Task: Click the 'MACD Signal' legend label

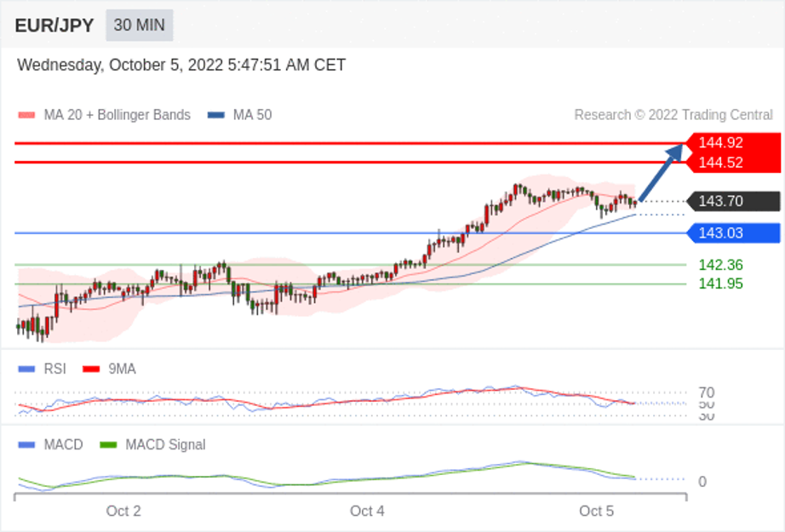Action: tap(165, 445)
